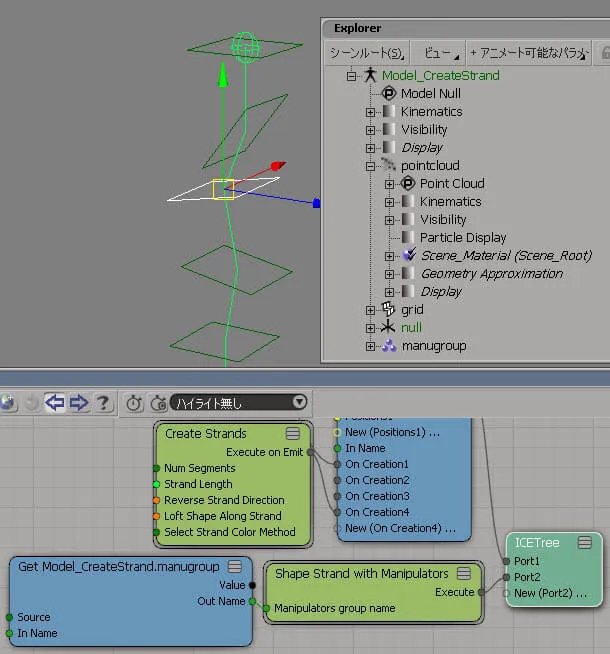Expand the Point Cloud node
This screenshot has height=654, width=610.
(x=389, y=184)
